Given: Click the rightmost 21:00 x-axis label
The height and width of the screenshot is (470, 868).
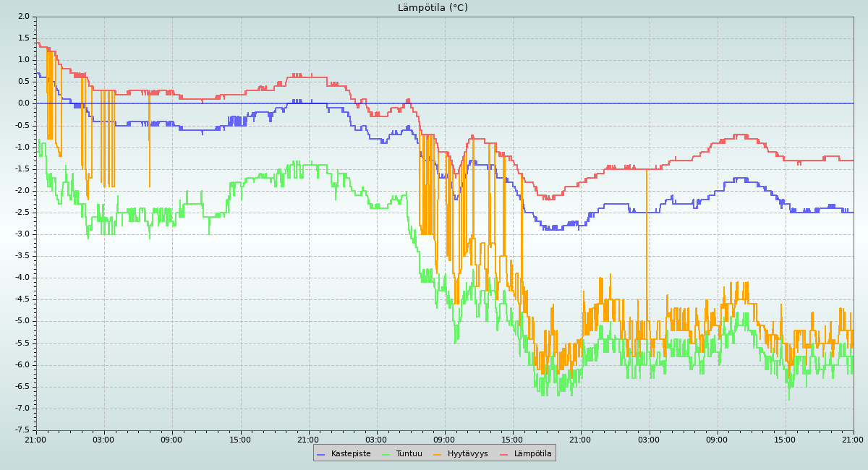Looking at the screenshot, I should click(853, 439).
